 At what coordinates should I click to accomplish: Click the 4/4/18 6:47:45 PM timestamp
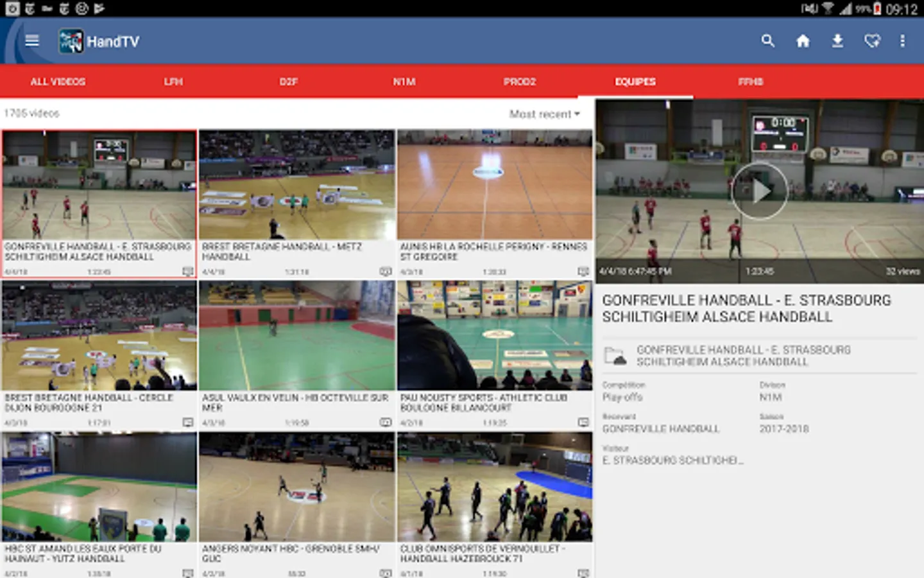(x=635, y=272)
